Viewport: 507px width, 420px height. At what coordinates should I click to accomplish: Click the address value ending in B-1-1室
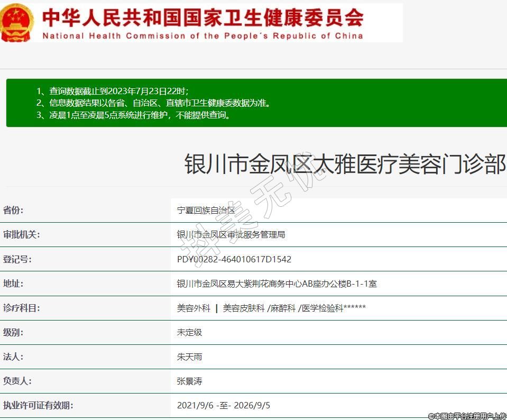click(276, 284)
